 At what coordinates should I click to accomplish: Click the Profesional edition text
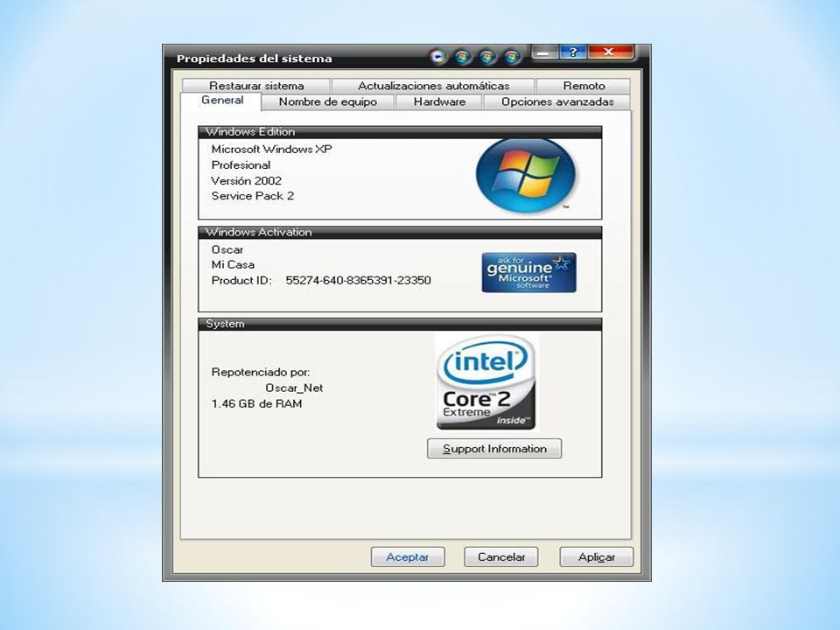tap(241, 165)
